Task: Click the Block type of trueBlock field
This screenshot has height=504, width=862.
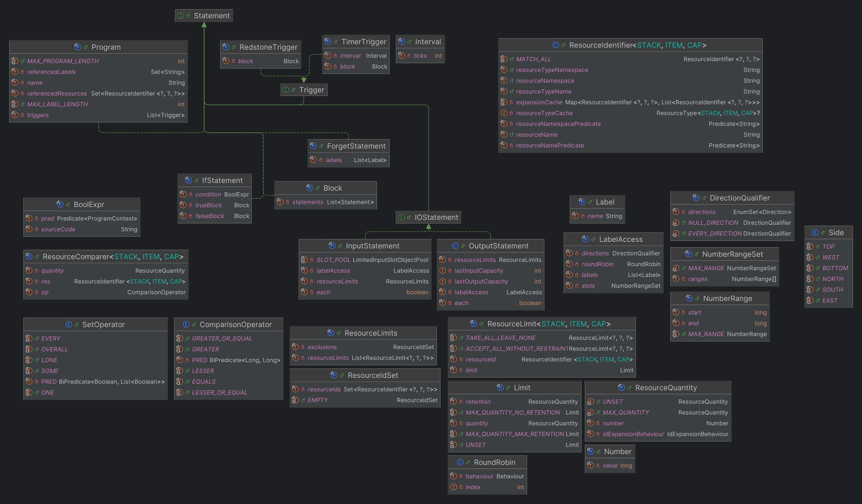Action: coord(242,205)
